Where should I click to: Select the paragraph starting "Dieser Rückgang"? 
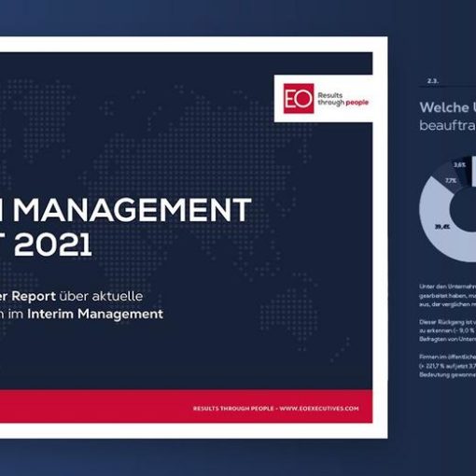click(447, 330)
